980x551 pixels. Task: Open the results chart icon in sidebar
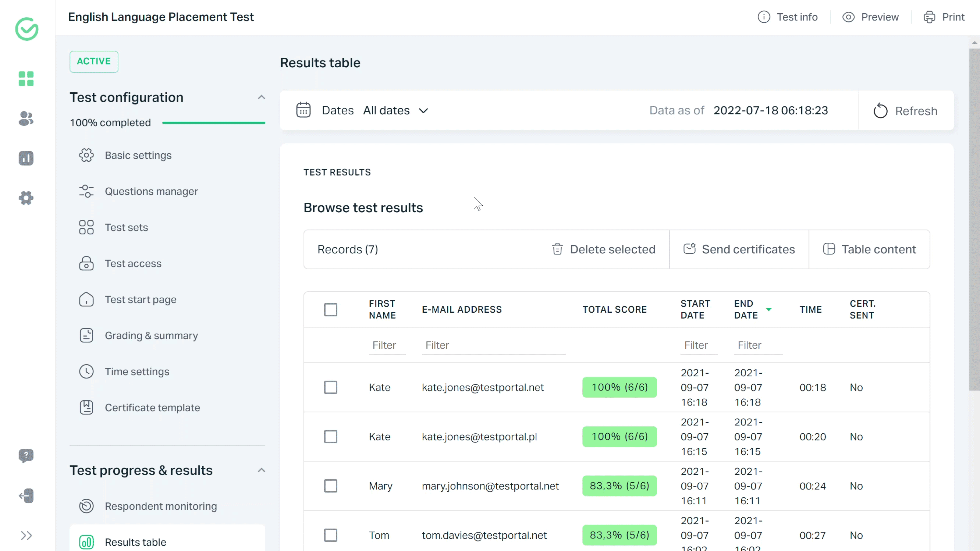coord(26,158)
